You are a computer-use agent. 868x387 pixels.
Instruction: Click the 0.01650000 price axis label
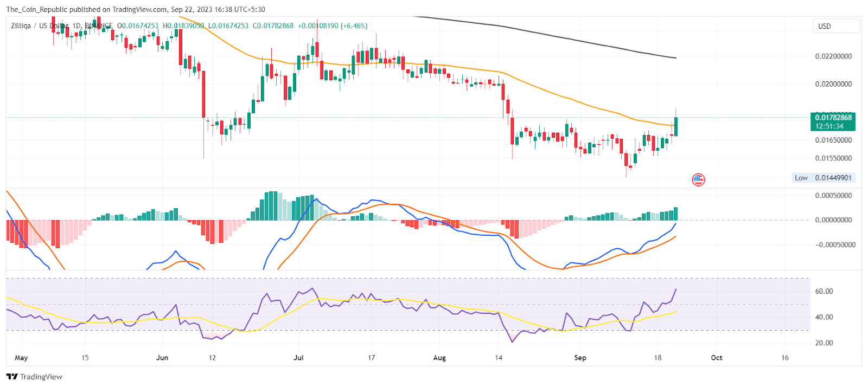[833, 140]
